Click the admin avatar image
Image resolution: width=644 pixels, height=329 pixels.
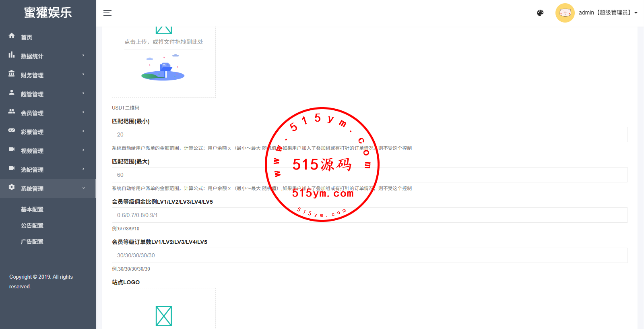[x=565, y=13]
